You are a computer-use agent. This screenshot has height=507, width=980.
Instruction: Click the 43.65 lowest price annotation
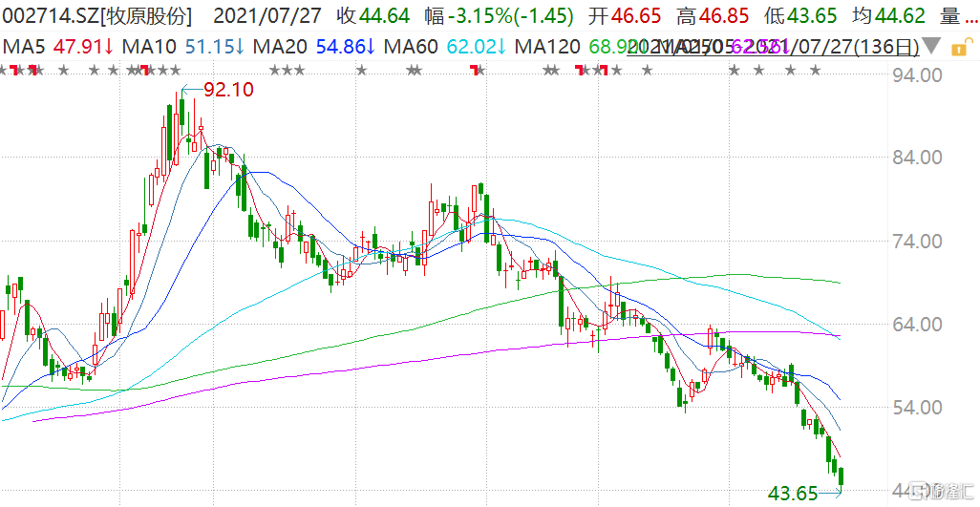tap(793, 494)
